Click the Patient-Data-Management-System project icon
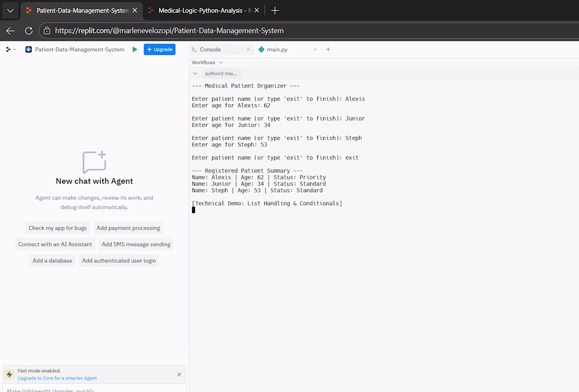This screenshot has width=579, height=392. click(28, 49)
